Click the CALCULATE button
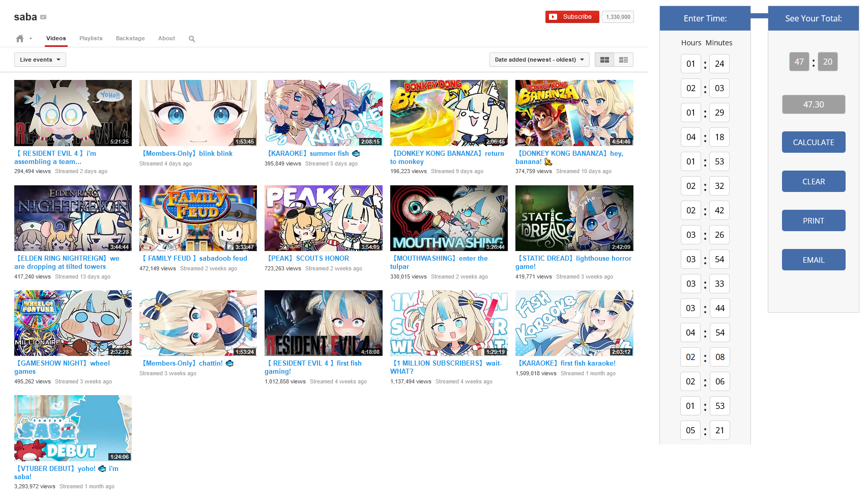This screenshot has width=868, height=500. click(x=814, y=142)
